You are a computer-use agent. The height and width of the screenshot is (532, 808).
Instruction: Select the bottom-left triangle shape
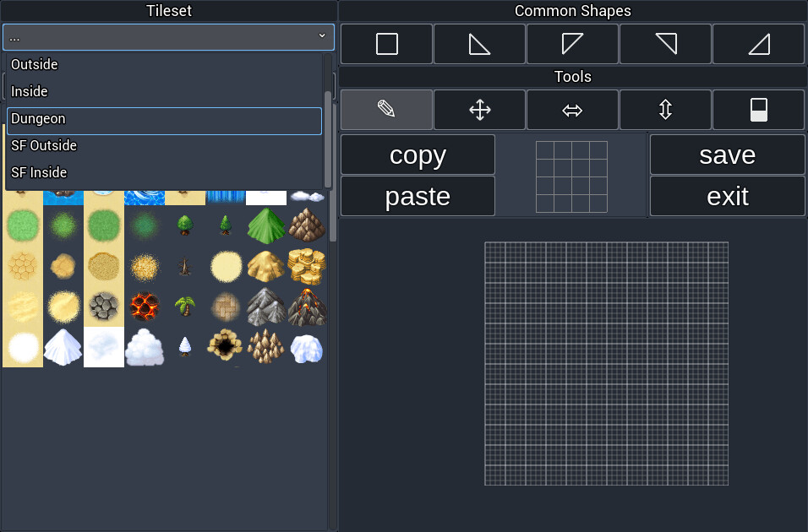click(479, 44)
